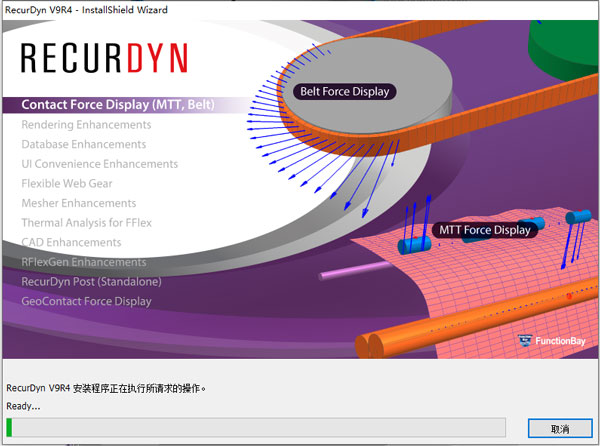Click GeoContact Force Display text
This screenshot has height=446, width=600.
(86, 301)
